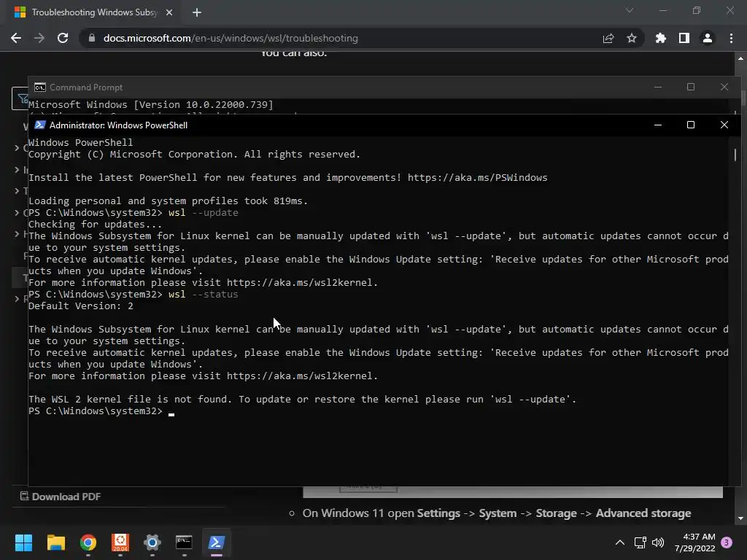The height and width of the screenshot is (560, 747).
Task: Open the clock and calendar flyout
Action: tap(694, 542)
